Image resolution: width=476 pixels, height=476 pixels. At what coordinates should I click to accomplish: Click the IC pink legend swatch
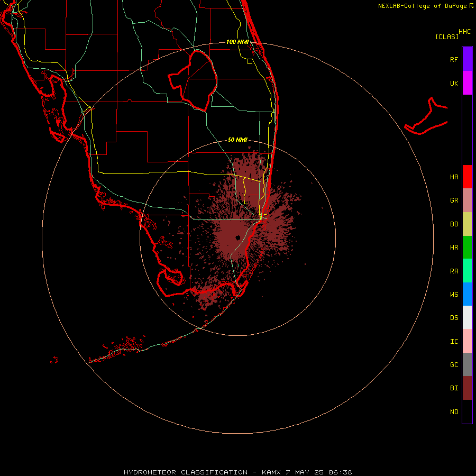point(467,341)
